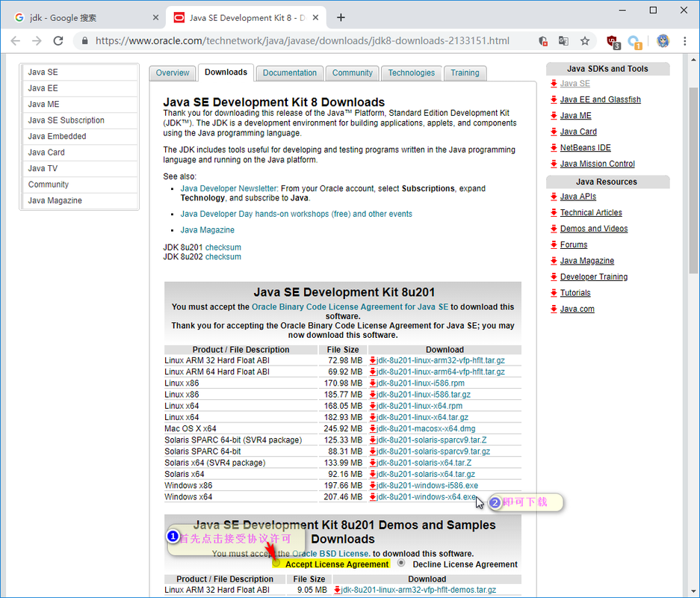Go back with the browser back arrow

[16, 41]
